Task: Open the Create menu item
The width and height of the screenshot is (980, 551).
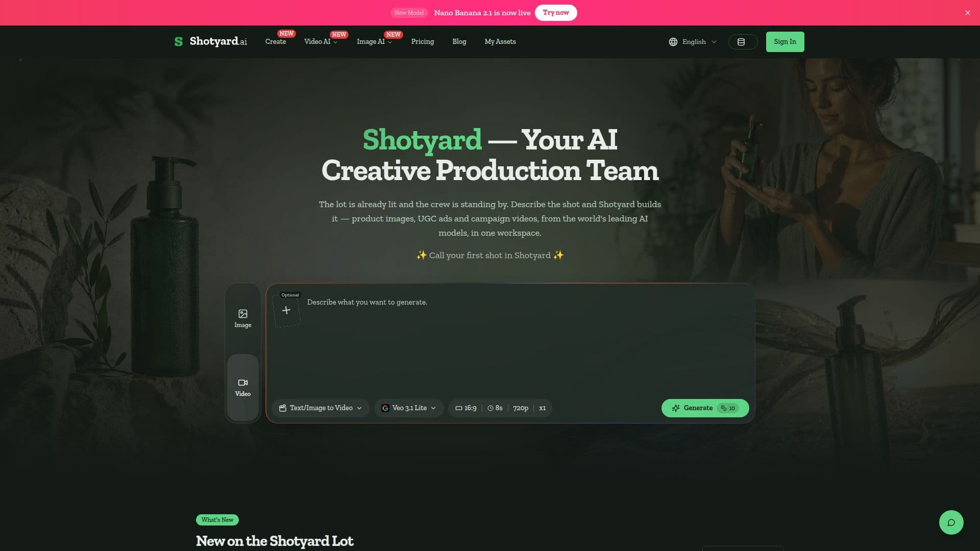Action: pos(276,42)
